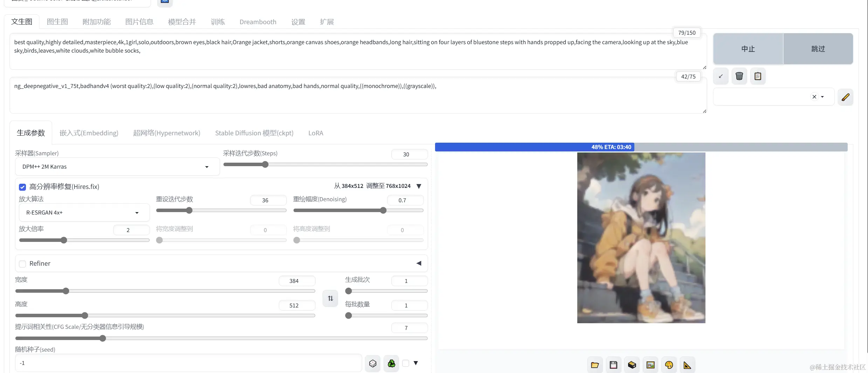Click the arrow icon to read generation parameters

pos(721,76)
